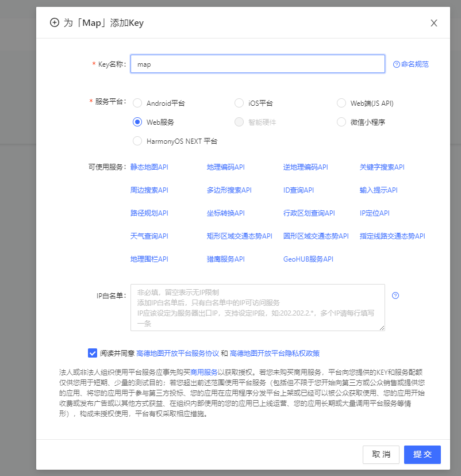Click the plus icon beside dialog title

(55, 23)
